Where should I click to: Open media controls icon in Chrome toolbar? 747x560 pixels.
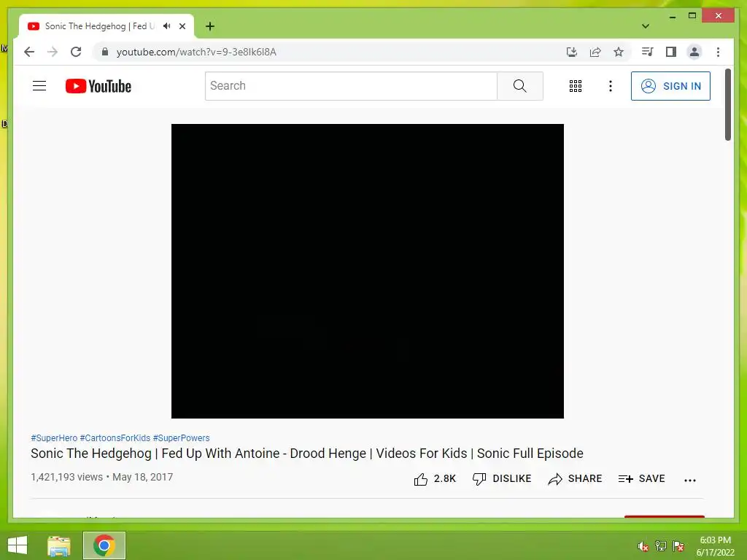pyautogui.click(x=648, y=52)
